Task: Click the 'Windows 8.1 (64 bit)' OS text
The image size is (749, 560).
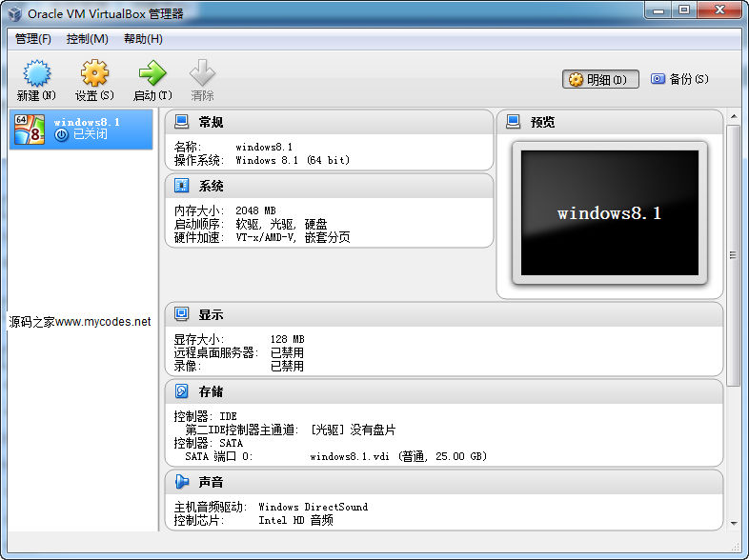Action: click(x=293, y=160)
